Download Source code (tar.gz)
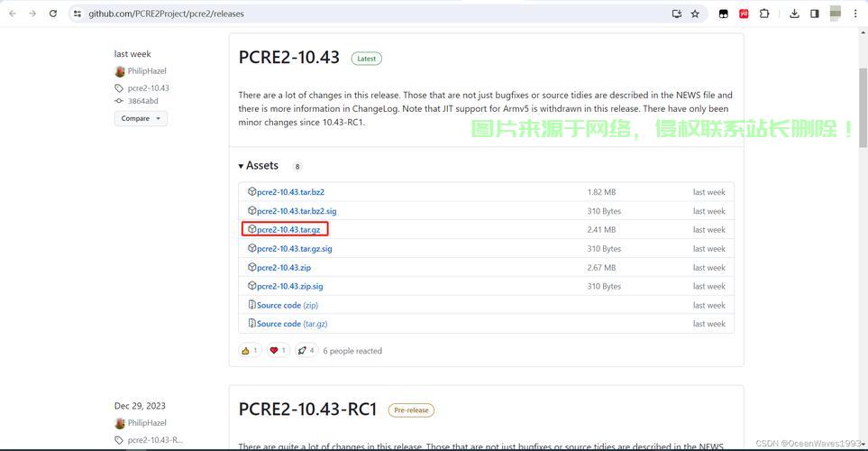 tap(292, 324)
